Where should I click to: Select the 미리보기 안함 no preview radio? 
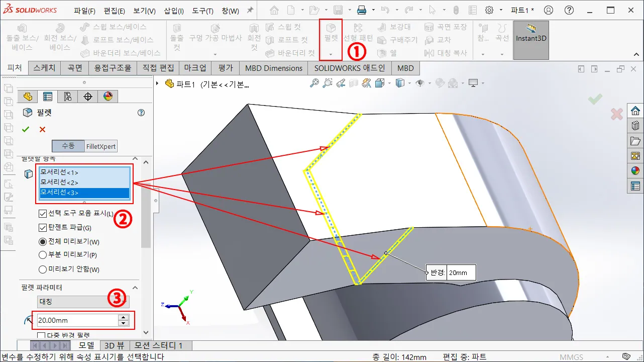(x=43, y=269)
